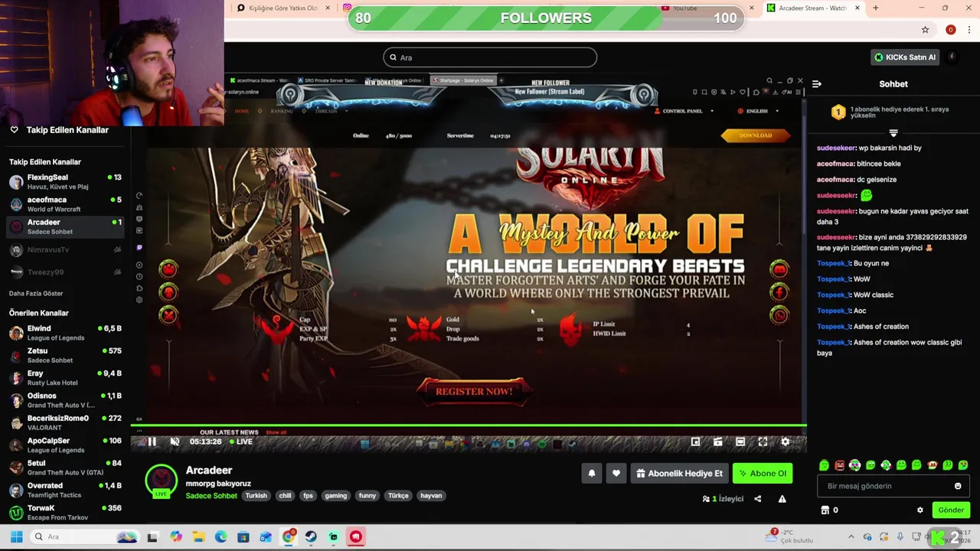Open the chat shop icon
The image size is (980, 551).
pos(825,510)
